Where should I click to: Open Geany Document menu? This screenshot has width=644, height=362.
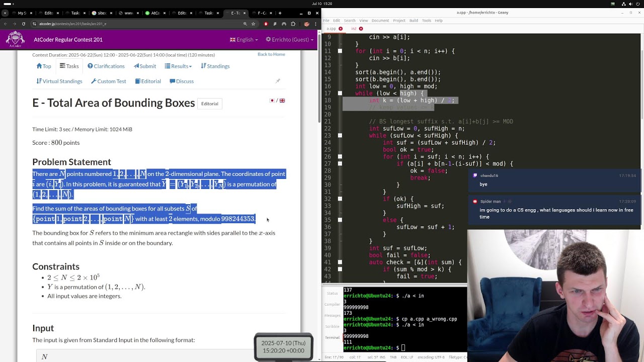380,21
